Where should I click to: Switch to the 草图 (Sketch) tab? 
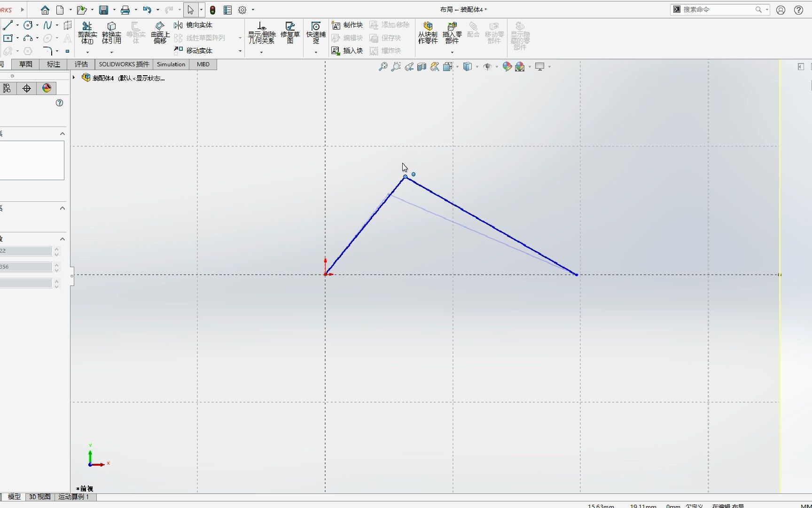coord(26,64)
